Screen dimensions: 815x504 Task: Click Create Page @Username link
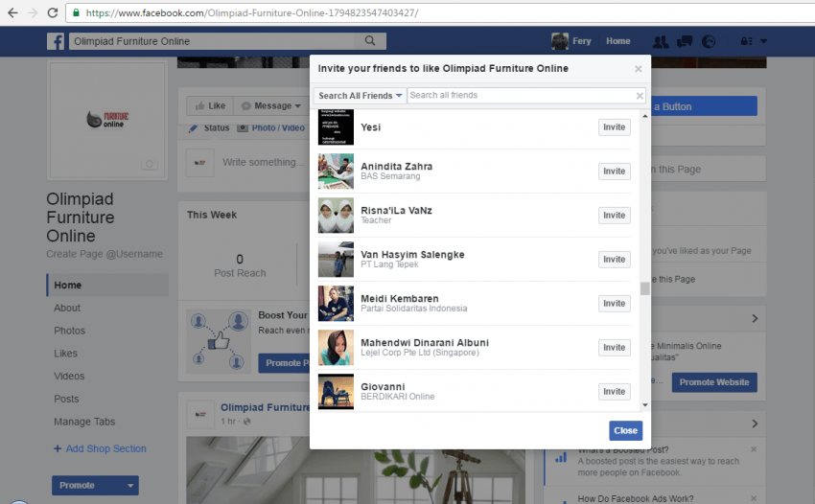105,254
